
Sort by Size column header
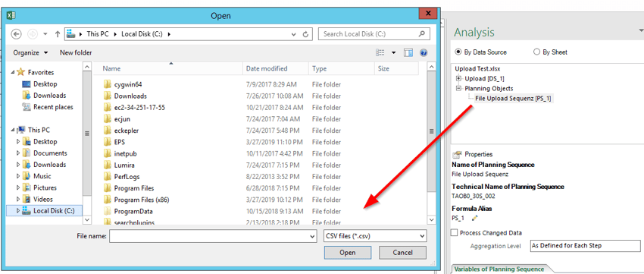[397, 69]
